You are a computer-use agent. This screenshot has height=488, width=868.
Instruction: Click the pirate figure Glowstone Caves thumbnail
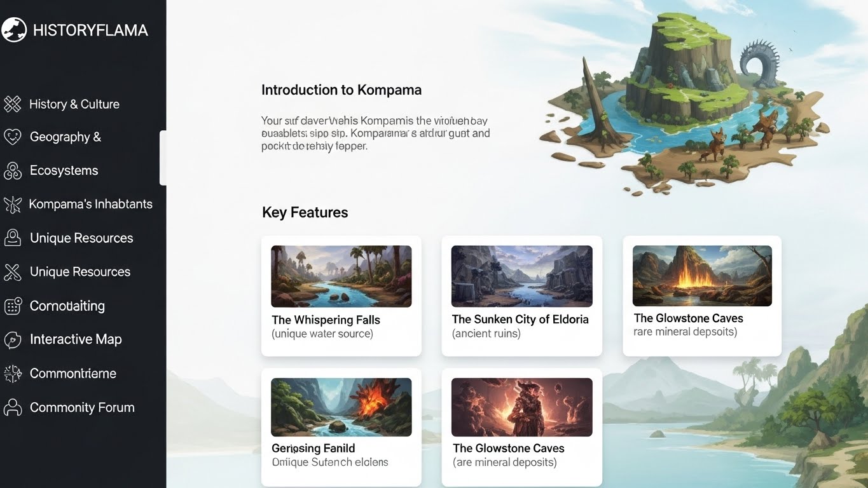coord(521,407)
